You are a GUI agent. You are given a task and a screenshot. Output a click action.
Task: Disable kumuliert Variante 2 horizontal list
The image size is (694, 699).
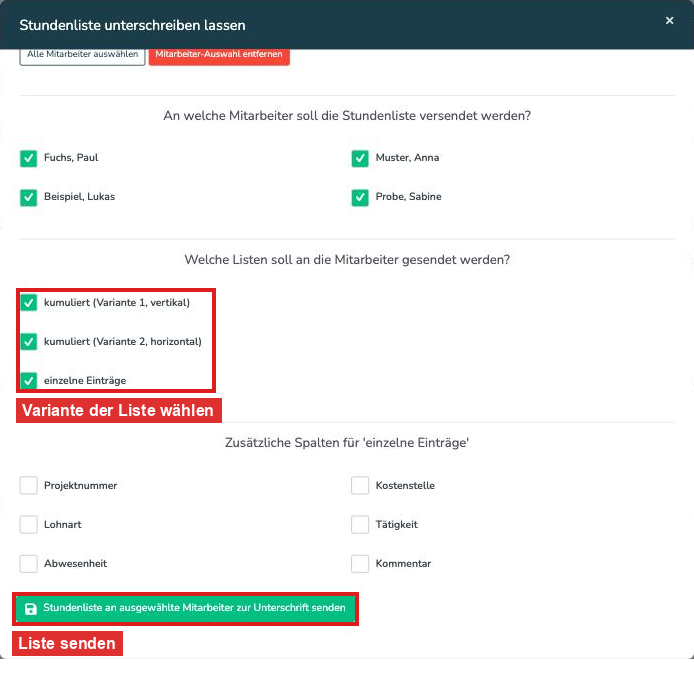coord(29,342)
